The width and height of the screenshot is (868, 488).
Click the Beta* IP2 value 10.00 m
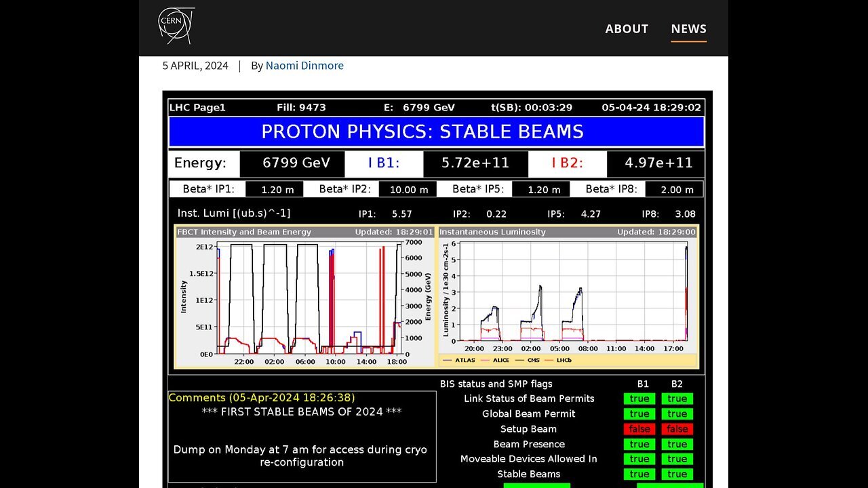pyautogui.click(x=408, y=190)
